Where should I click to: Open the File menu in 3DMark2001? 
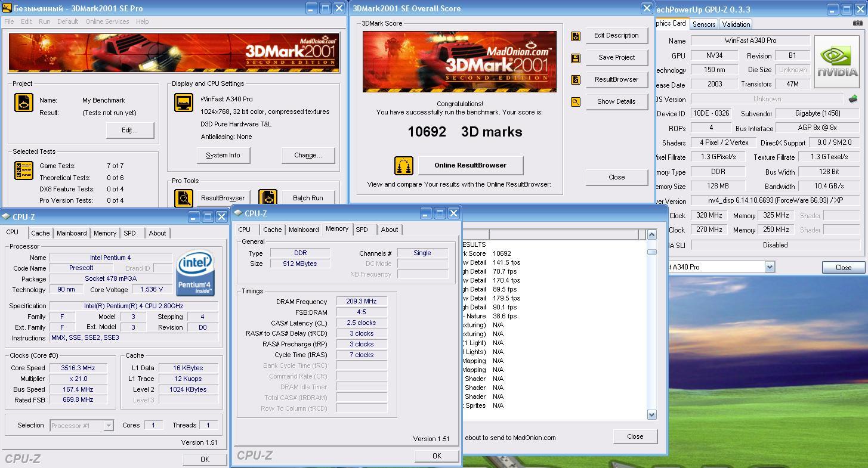coord(9,21)
